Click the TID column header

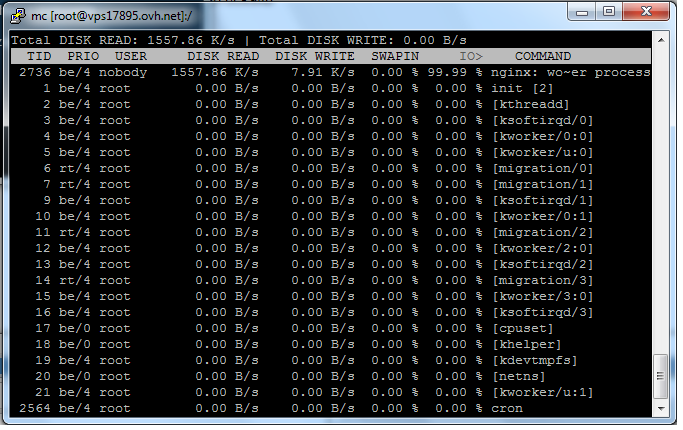[x=39, y=56]
